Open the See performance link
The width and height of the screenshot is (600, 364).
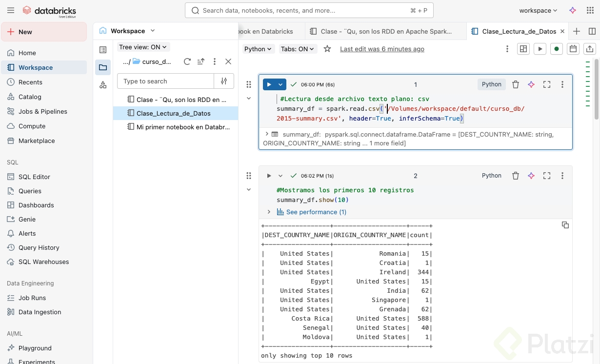tap(316, 212)
